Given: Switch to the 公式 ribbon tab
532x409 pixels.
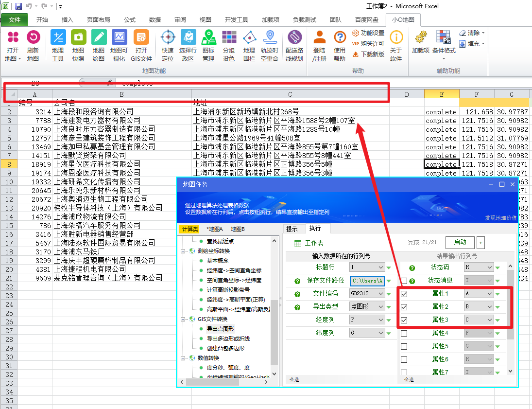Looking at the screenshot, I should 130,20.
